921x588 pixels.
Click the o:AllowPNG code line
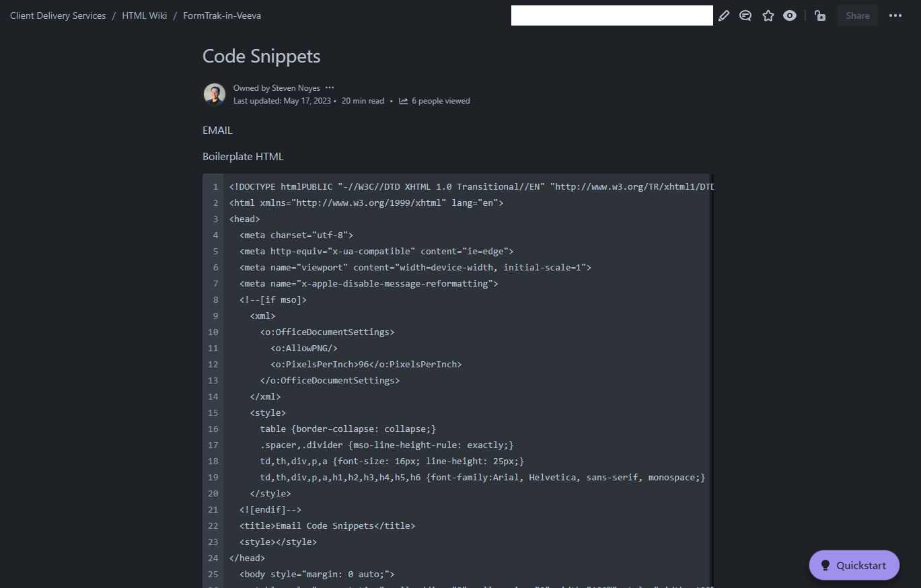[304, 348]
